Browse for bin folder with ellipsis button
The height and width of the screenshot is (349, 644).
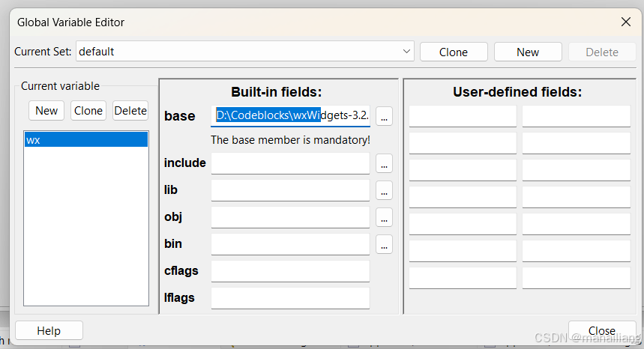pyautogui.click(x=384, y=245)
